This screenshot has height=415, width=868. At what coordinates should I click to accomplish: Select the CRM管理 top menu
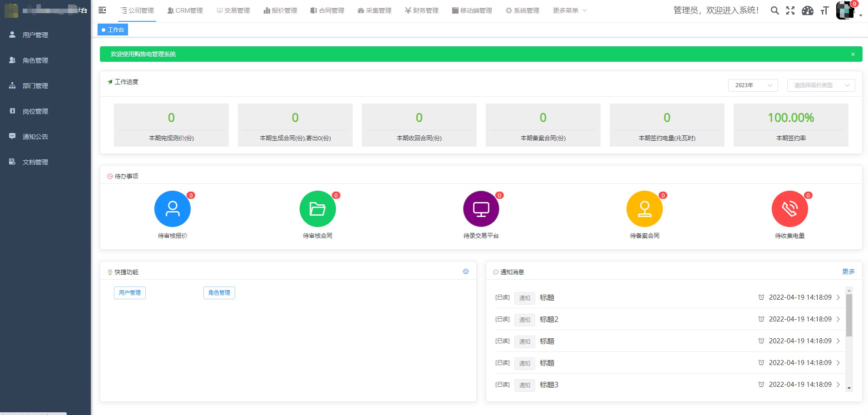(x=185, y=10)
